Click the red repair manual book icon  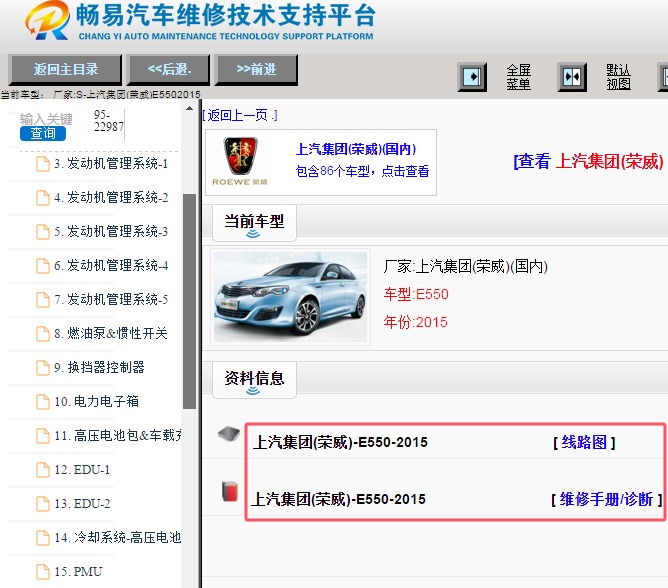tap(230, 491)
